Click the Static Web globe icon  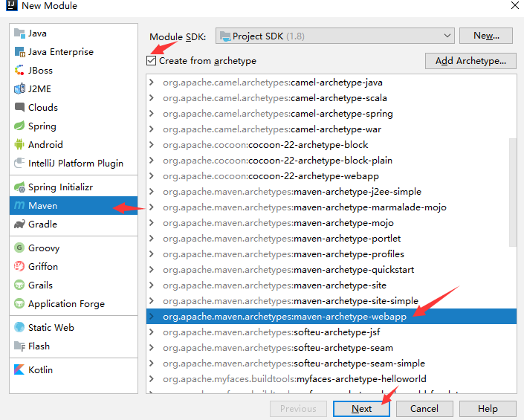[19, 327]
